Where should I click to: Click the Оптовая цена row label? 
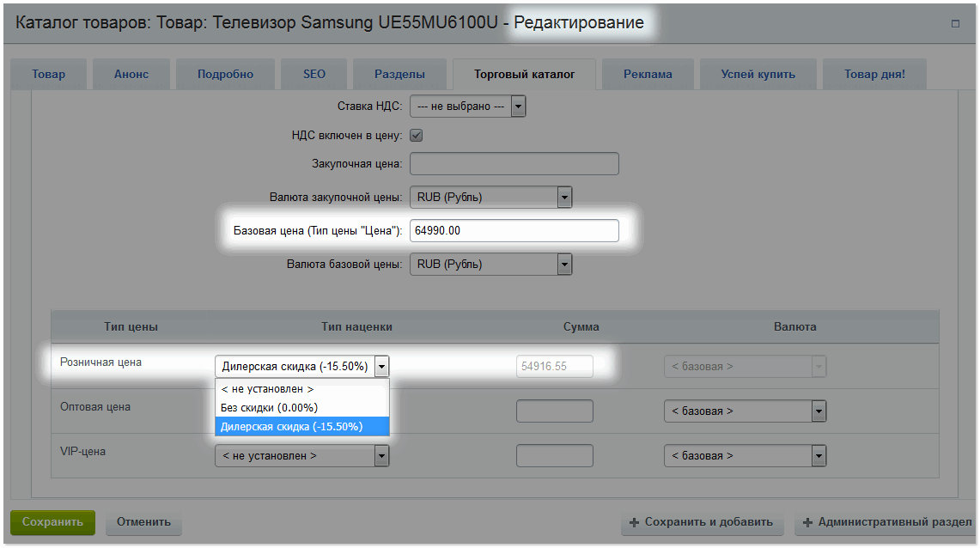(x=95, y=407)
